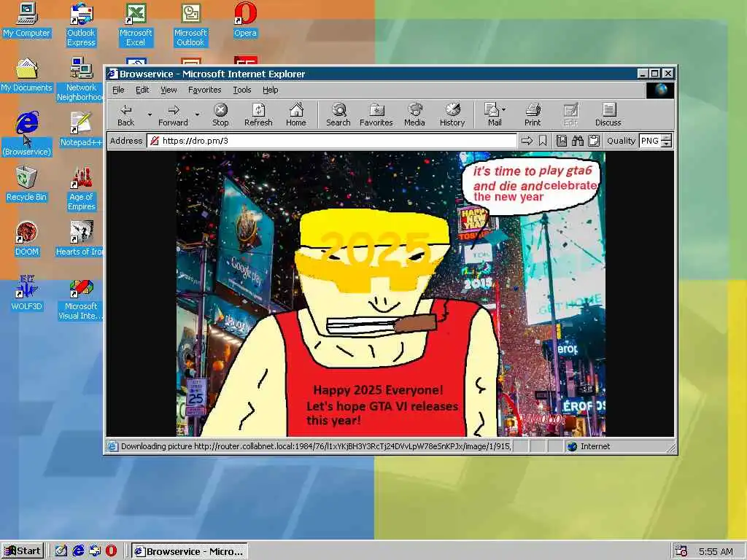Screen dimensions: 747x560
Task: Click the clipboard icon in address bar
Action: [x=594, y=141]
